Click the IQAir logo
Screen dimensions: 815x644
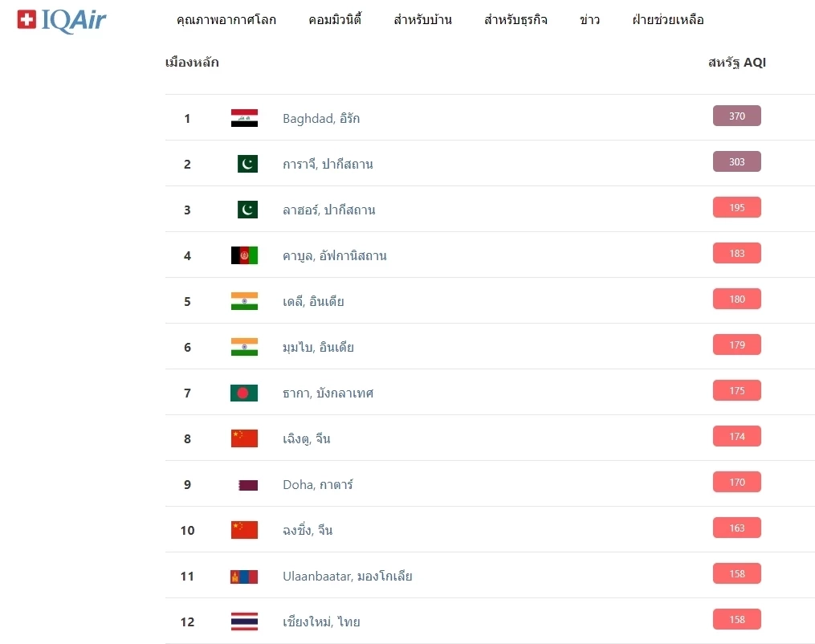pos(62,19)
